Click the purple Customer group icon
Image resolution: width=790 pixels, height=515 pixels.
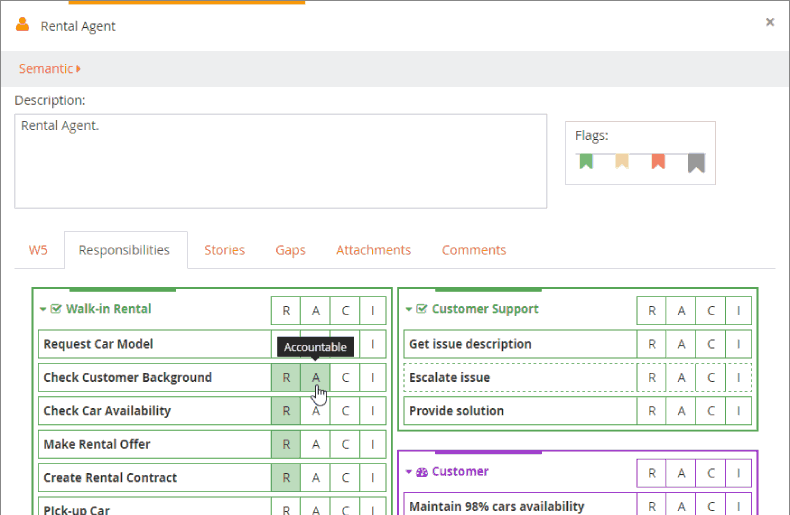[x=422, y=472]
